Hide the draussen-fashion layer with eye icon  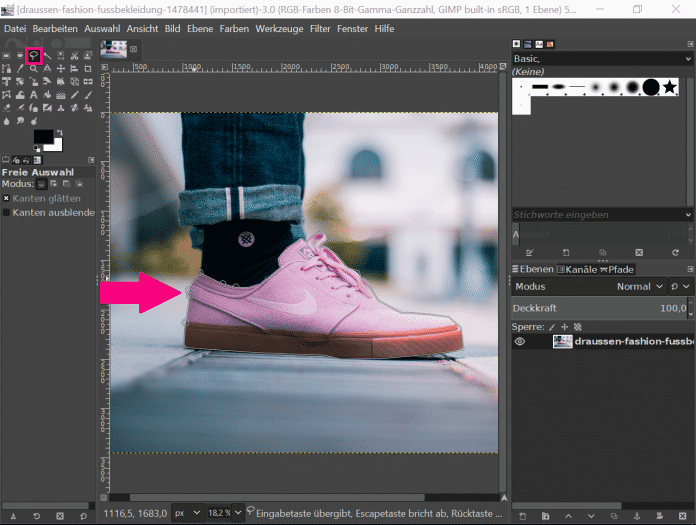click(519, 341)
